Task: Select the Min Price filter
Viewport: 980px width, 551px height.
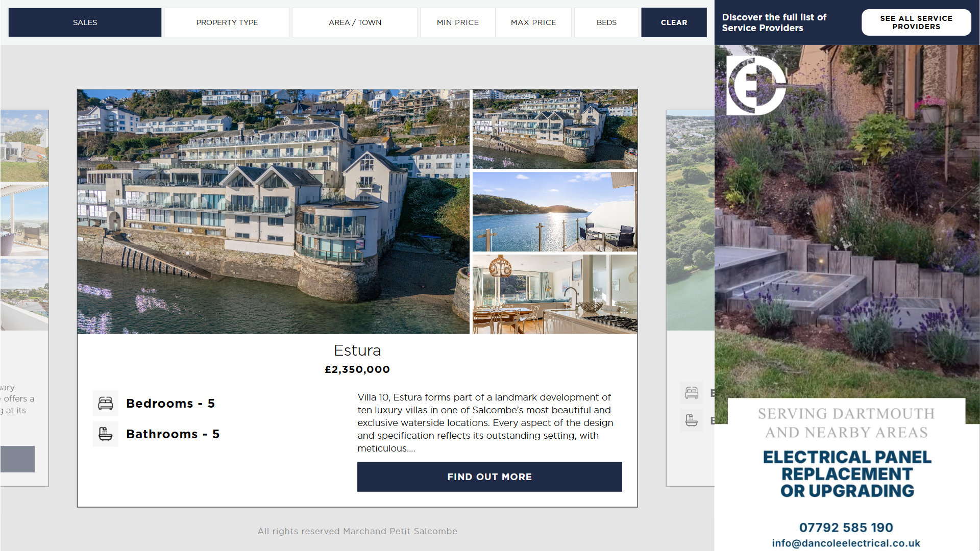Action: pyautogui.click(x=458, y=22)
